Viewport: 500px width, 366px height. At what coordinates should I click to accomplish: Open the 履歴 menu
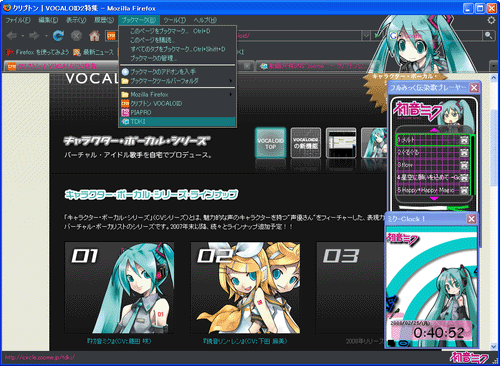104,20
